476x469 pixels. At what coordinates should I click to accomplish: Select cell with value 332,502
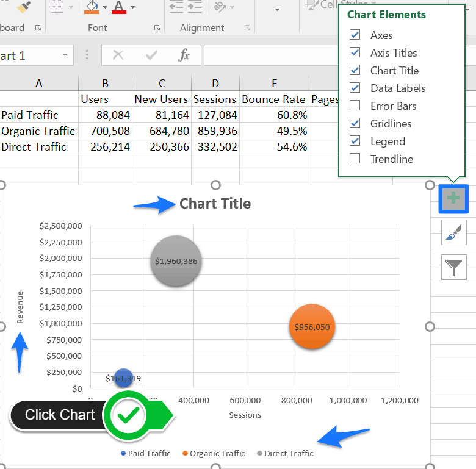pyautogui.click(x=215, y=147)
